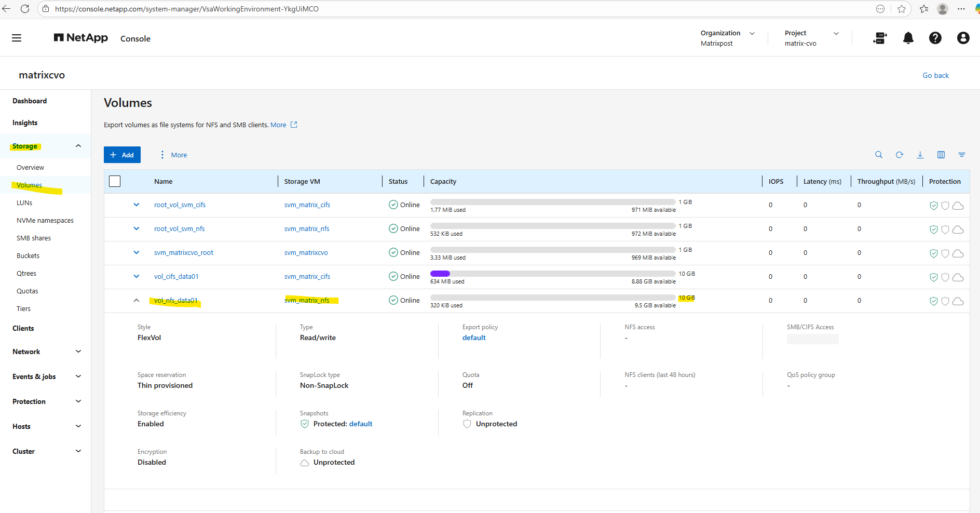Click the vol_cifs_data01 capacity usage bar
This screenshot has width=980, height=513.
[552, 274]
